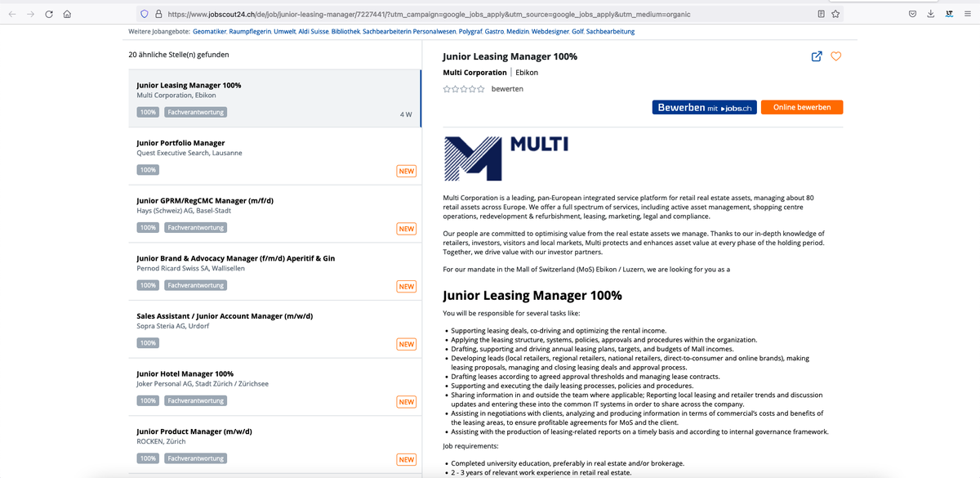
Task: Open the browser home page
Action: click(68, 14)
